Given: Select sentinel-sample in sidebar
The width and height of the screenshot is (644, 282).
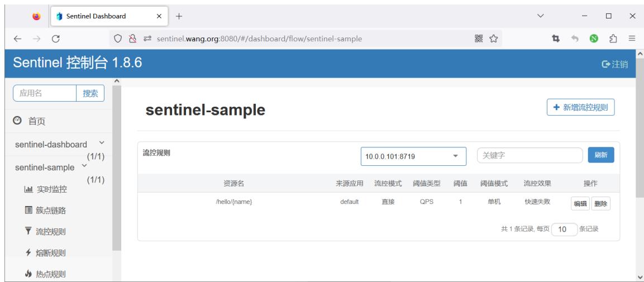Looking at the screenshot, I should (x=45, y=168).
